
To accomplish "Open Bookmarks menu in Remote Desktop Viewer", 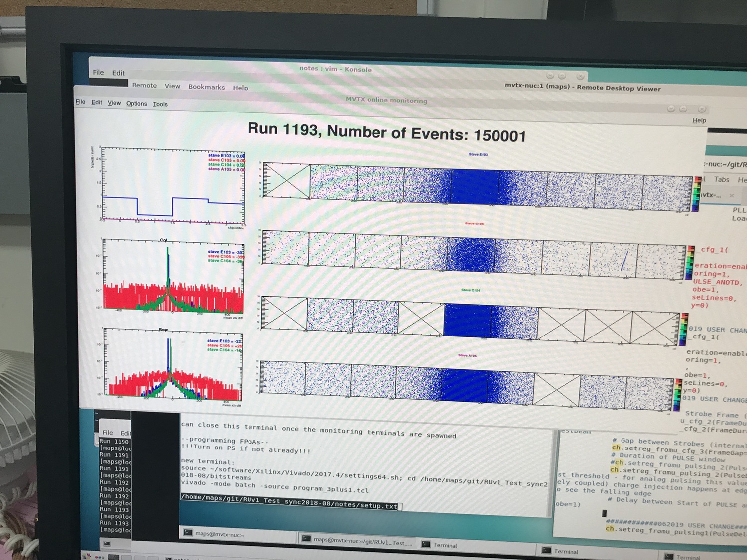I will [206, 87].
